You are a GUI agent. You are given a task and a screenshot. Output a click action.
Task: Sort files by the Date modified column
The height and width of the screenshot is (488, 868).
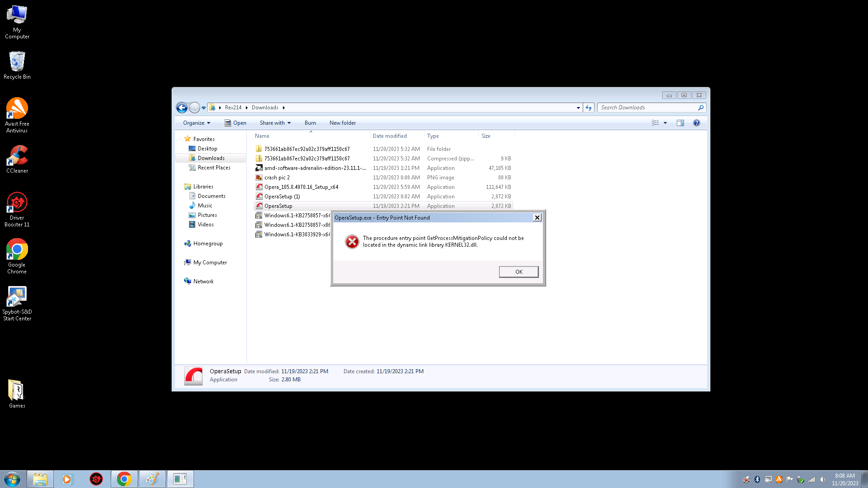click(x=397, y=136)
